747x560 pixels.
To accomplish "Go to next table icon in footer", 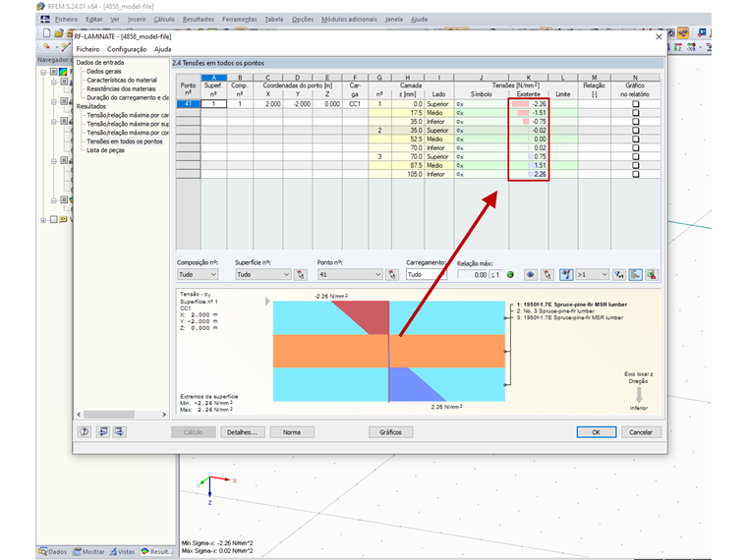I will click(x=119, y=432).
